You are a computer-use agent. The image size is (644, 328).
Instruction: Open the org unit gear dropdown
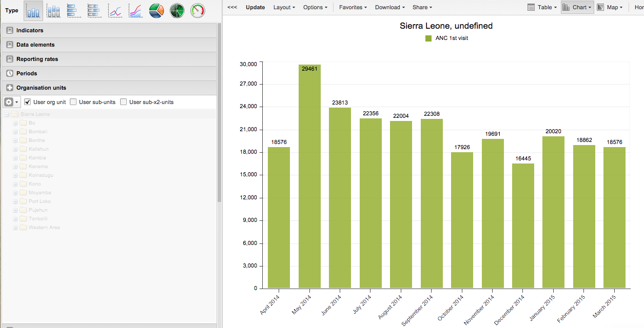pyautogui.click(x=12, y=102)
